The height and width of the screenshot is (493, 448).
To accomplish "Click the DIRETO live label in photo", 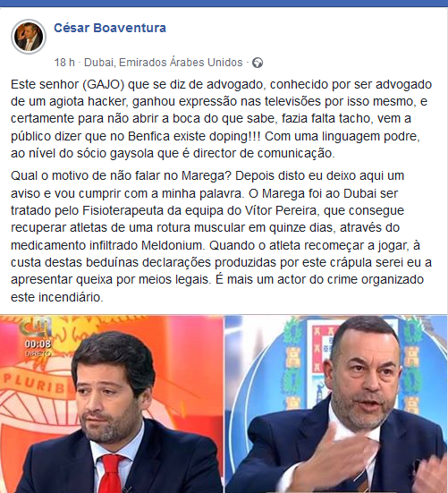I will point(38,353).
